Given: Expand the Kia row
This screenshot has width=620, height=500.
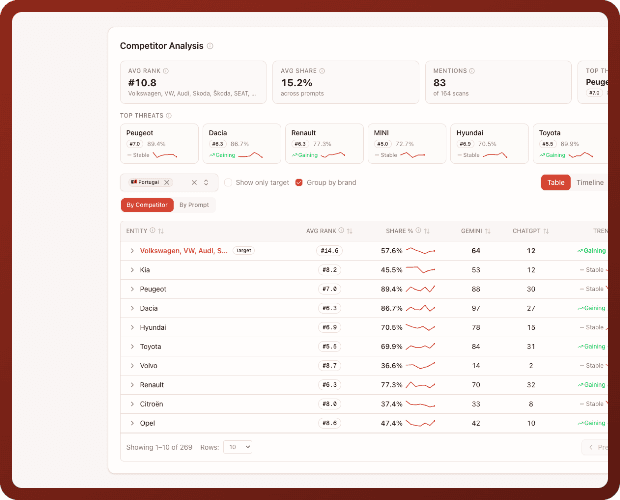Looking at the screenshot, I should click(132, 270).
